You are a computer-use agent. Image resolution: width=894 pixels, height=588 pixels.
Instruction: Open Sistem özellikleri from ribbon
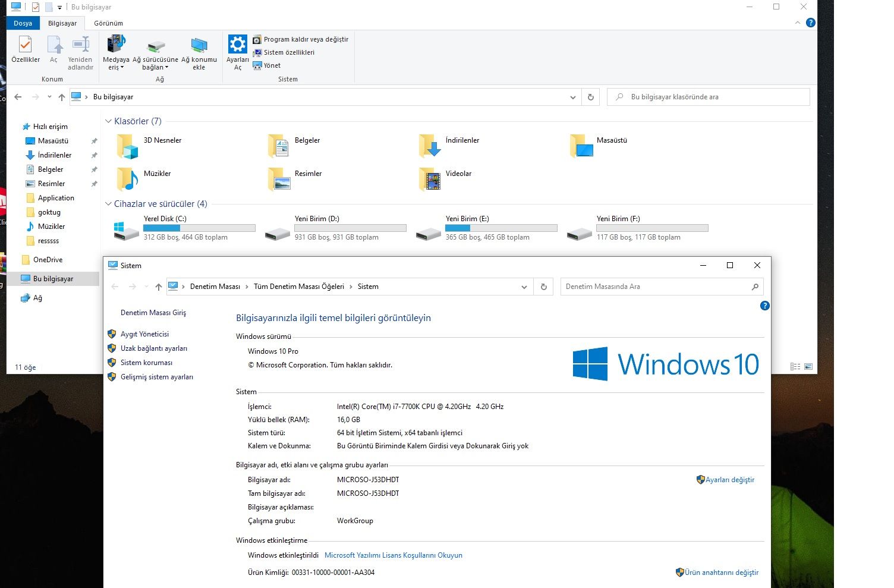(284, 52)
